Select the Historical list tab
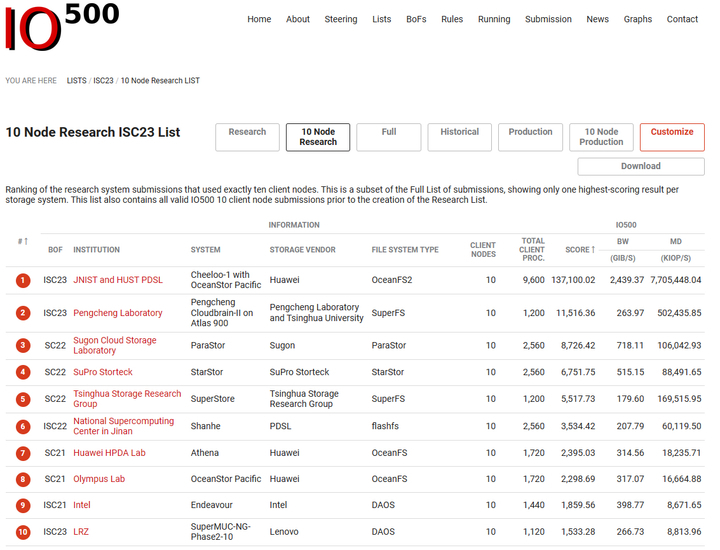 point(459,137)
